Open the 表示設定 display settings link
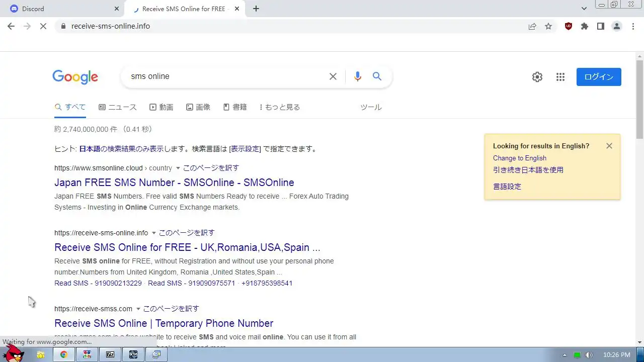This screenshot has height=362, width=644. click(x=245, y=149)
